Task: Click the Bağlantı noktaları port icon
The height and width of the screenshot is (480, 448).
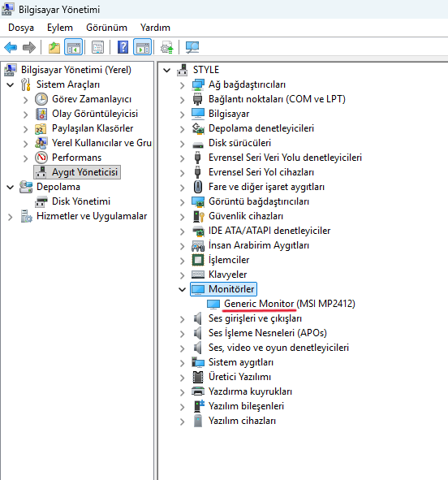Action: point(198,99)
